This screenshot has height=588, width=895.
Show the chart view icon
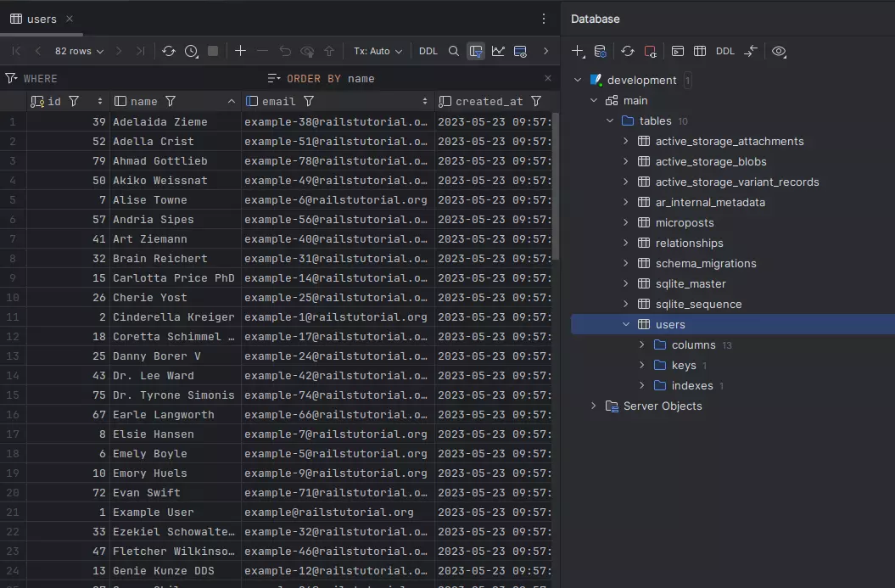click(498, 51)
